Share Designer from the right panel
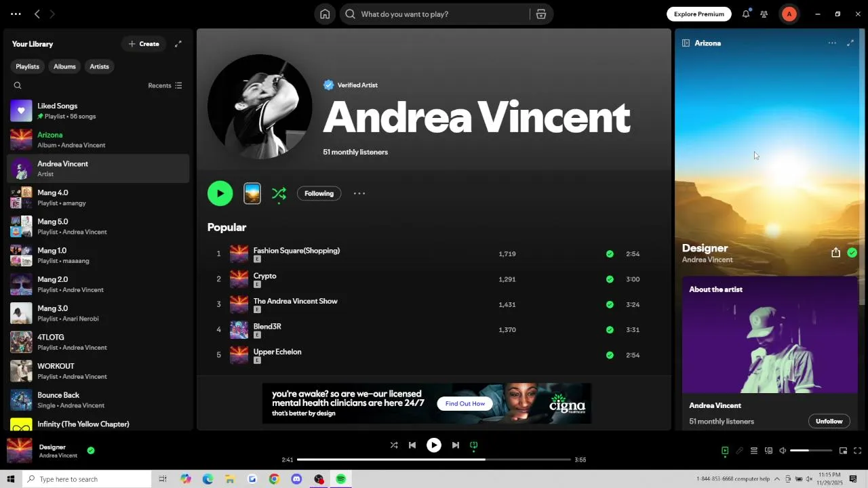868x488 pixels. (835, 253)
